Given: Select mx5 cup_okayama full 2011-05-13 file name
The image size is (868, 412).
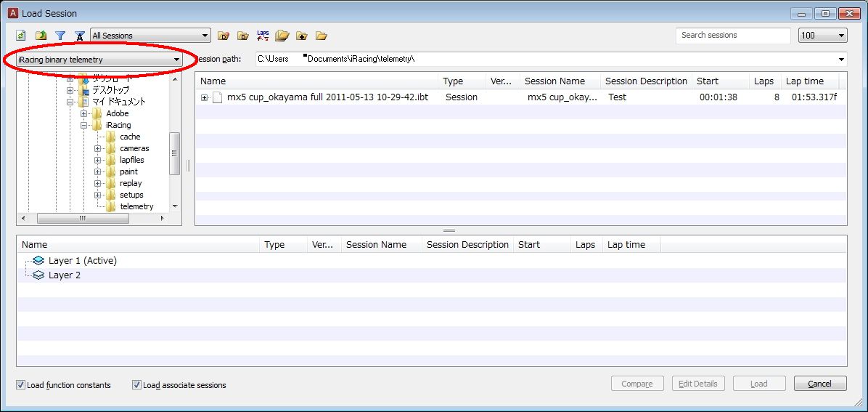Looking at the screenshot, I should point(327,97).
